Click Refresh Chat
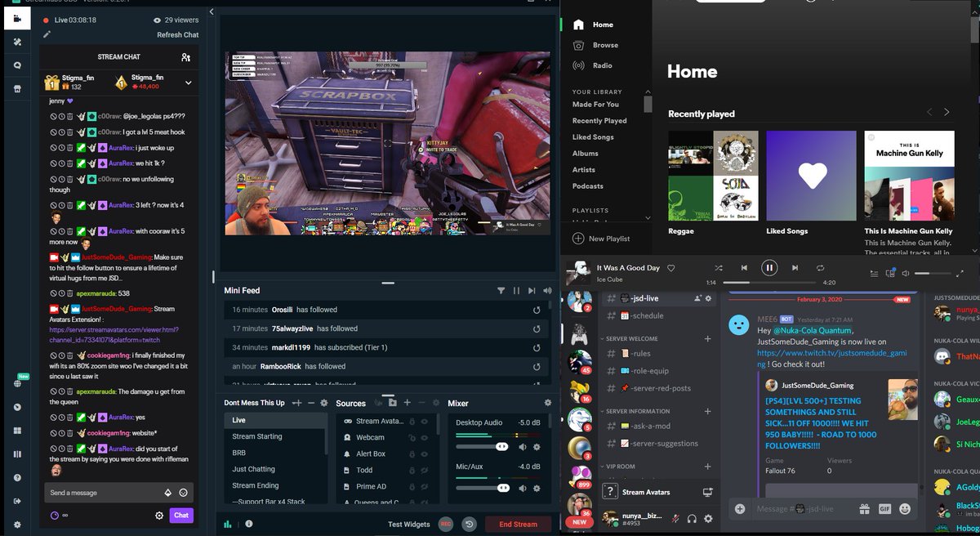The width and height of the screenshot is (980, 536). point(178,35)
